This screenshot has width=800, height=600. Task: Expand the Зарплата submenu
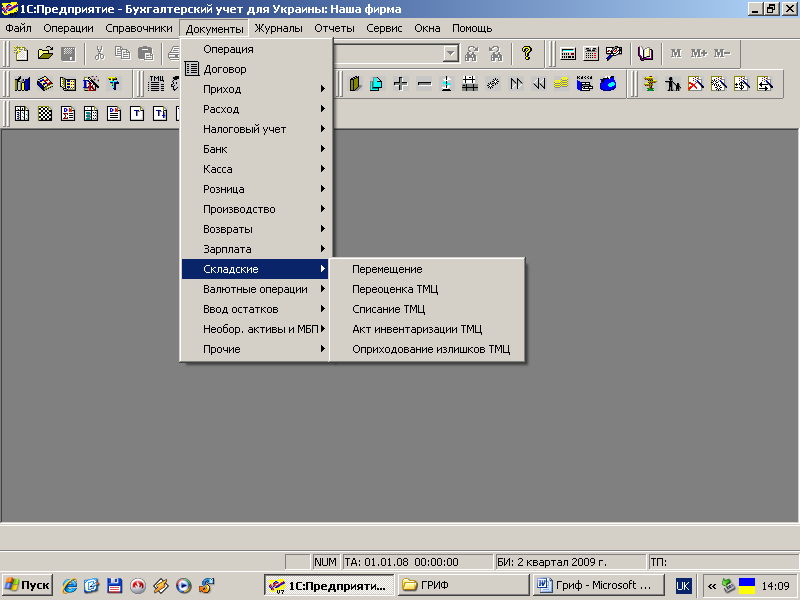pos(257,249)
